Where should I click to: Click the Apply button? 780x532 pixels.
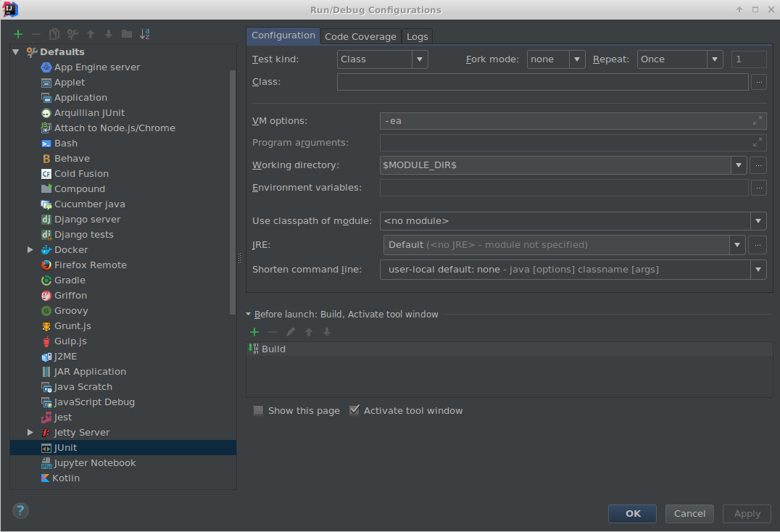click(747, 514)
